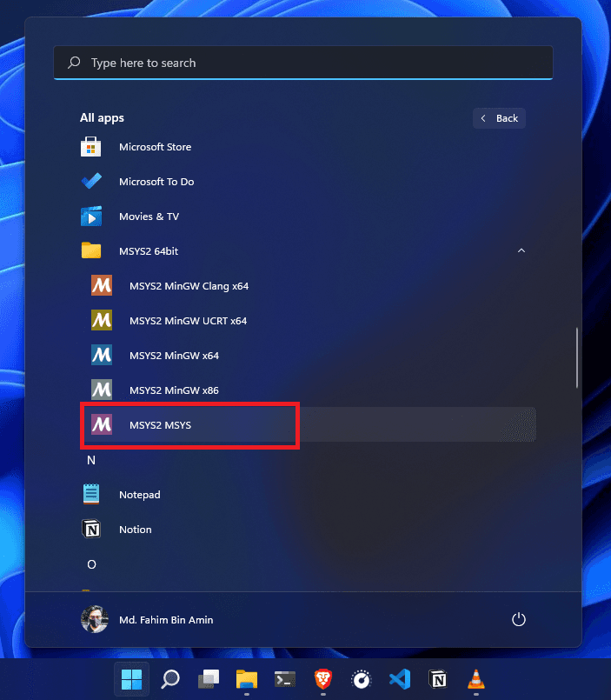Image resolution: width=611 pixels, height=700 pixels.
Task: Launch MSYS2 MinGW x86 gray icon
Action: click(x=102, y=390)
